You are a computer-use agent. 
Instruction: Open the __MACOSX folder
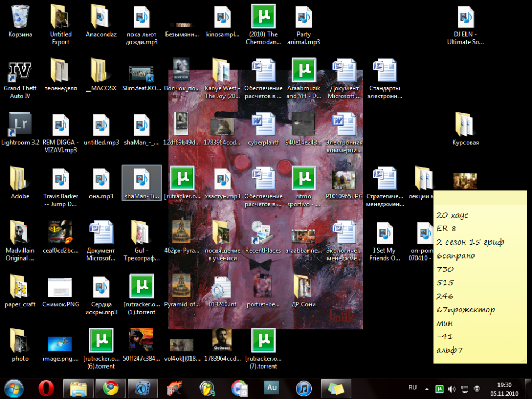click(101, 76)
